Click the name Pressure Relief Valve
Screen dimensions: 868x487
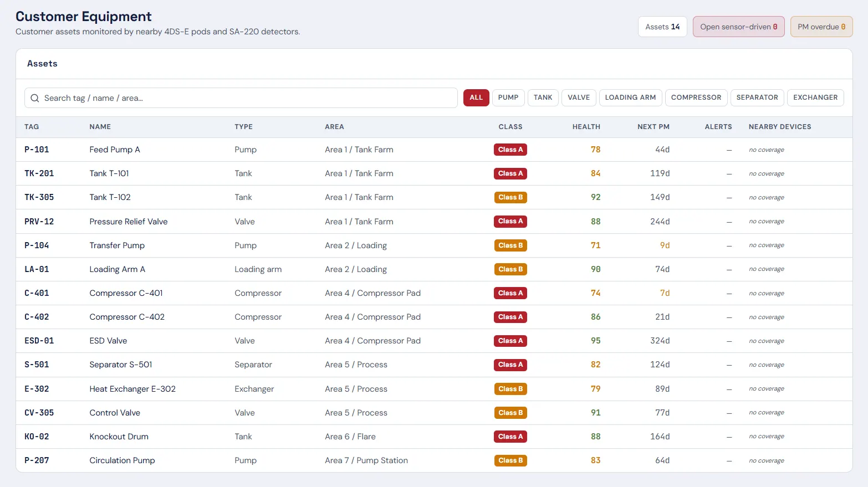pyautogui.click(x=129, y=222)
